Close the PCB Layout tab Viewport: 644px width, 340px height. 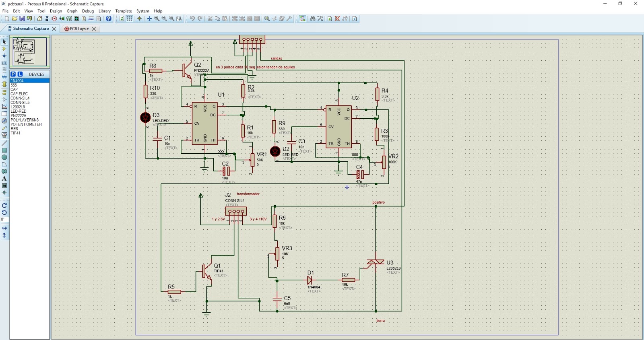tap(94, 29)
